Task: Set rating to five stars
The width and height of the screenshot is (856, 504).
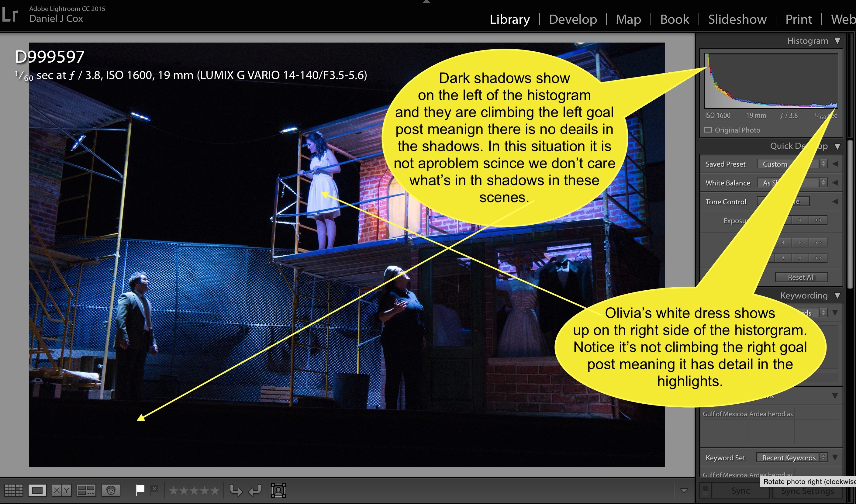Action: (x=215, y=490)
